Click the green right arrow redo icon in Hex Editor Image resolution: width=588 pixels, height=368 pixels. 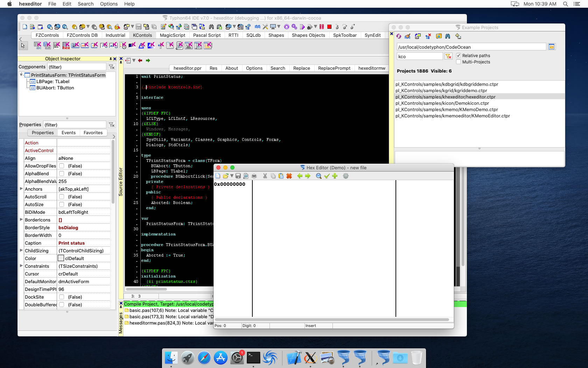308,176
